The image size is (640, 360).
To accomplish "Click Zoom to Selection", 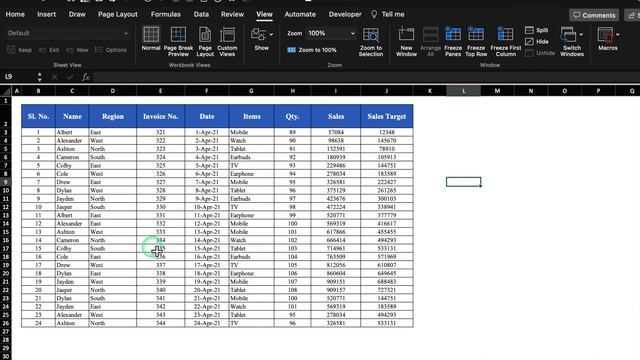I will tap(371, 42).
